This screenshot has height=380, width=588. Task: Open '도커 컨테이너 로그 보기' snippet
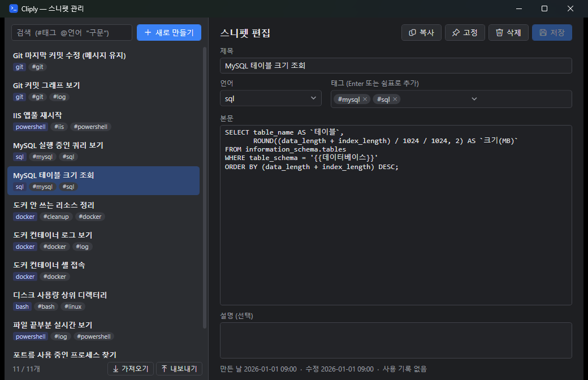103,241
